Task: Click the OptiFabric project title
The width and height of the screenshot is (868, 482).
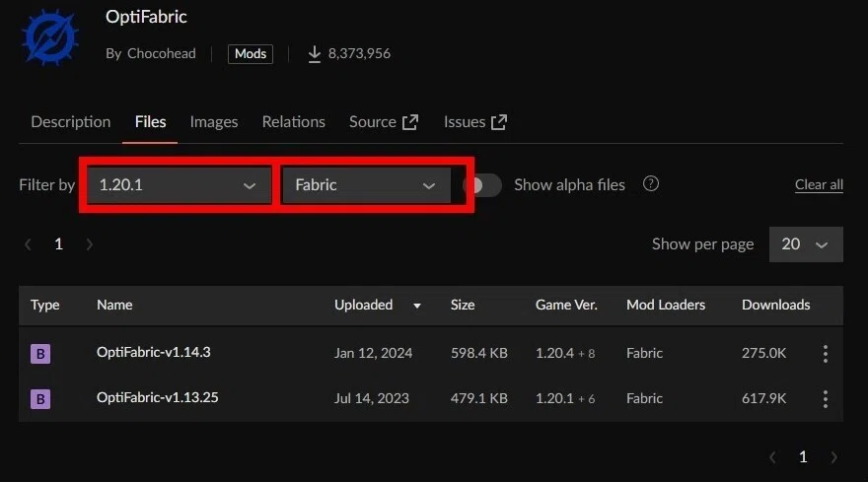Action: pos(146,17)
